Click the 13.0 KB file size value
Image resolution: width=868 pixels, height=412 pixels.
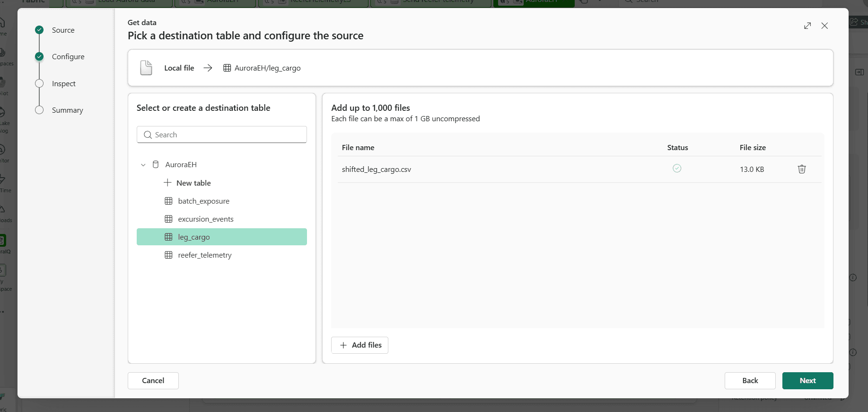click(x=752, y=169)
